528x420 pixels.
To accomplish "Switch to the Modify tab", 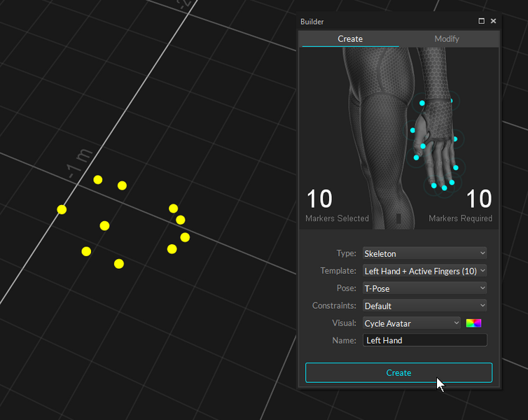I will click(447, 39).
